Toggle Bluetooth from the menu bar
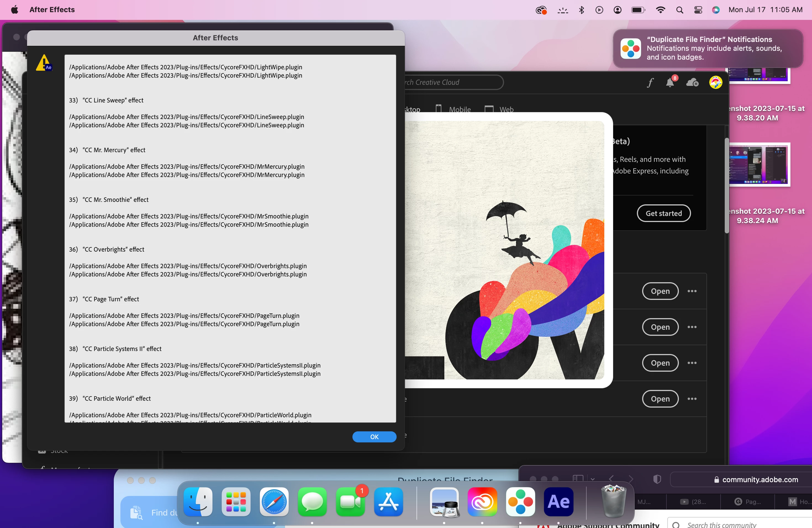Viewport: 812px width, 528px height. point(581,10)
